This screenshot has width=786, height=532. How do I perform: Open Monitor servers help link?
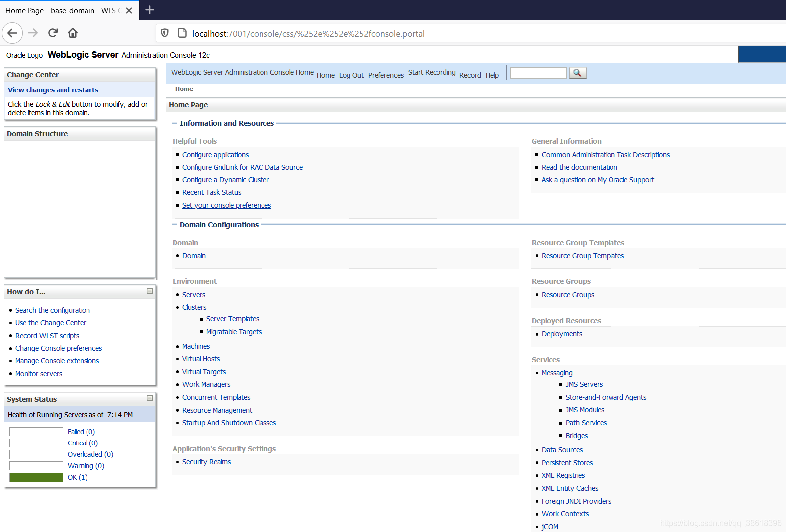pos(39,374)
